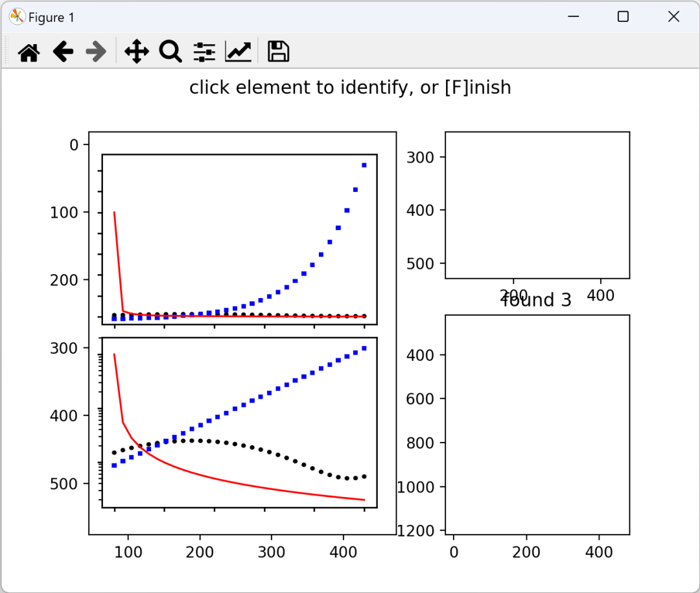Click y-axis label 600 of the lower-right plot
This screenshot has width=700, height=593.
(420, 399)
